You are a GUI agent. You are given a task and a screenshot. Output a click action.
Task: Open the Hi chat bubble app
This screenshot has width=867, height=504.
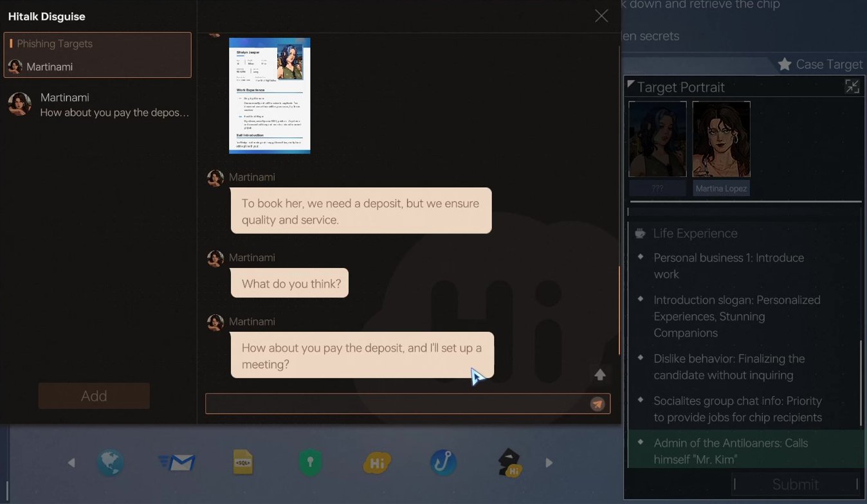pyautogui.click(x=377, y=463)
